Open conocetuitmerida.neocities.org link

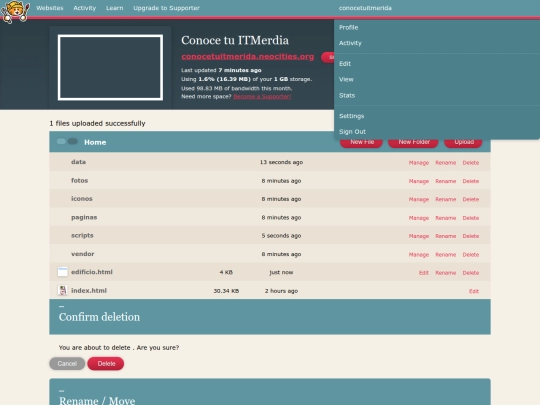pyautogui.click(x=248, y=56)
